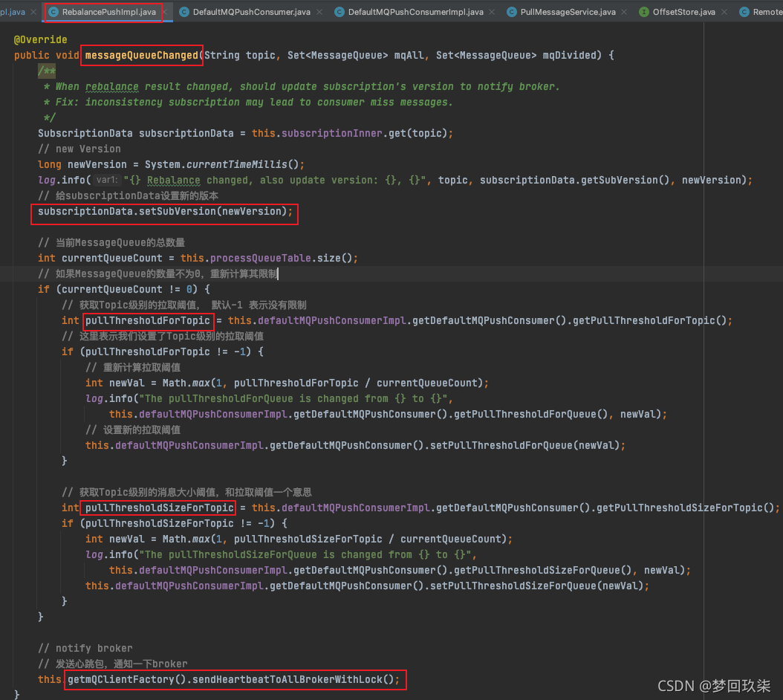Click the class icon on DefaultMQPushConsumerImpl.java tab
This screenshot has height=700, width=783.
click(x=339, y=13)
